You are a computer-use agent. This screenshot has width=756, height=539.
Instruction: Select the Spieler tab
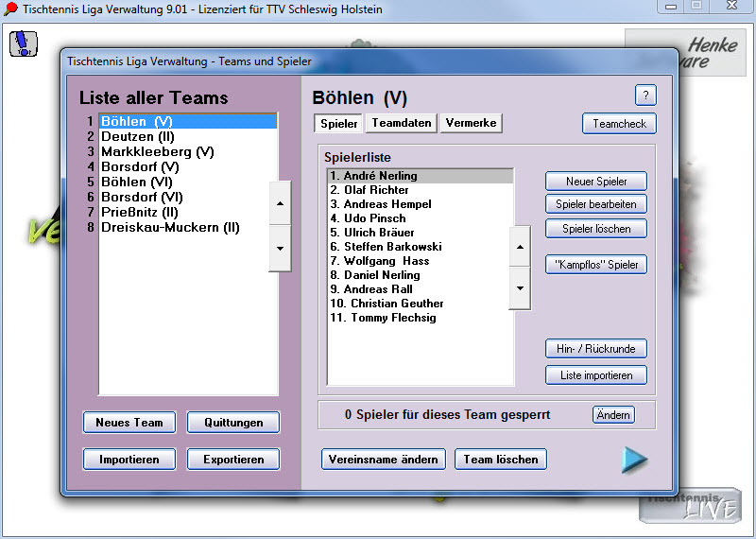click(338, 124)
